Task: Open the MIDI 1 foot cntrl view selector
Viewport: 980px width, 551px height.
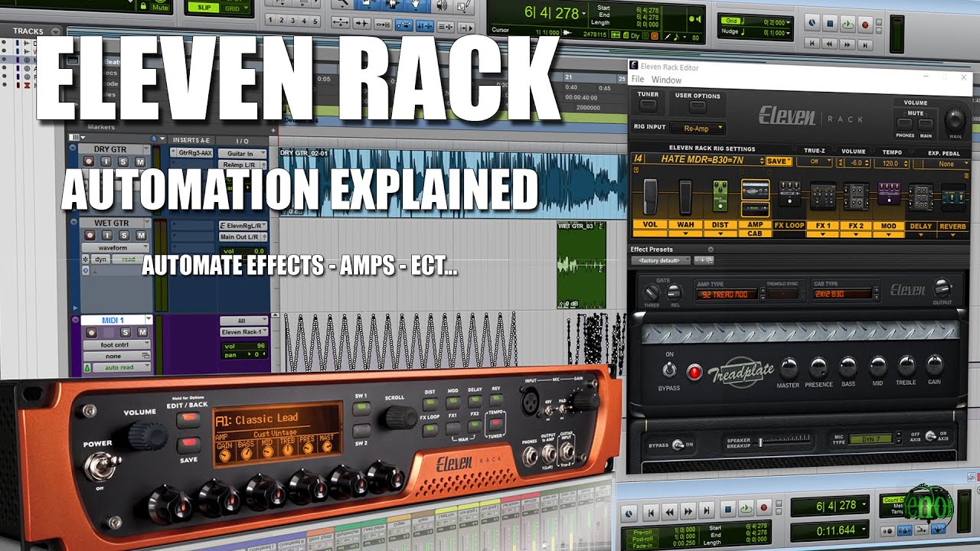Action: [116, 344]
